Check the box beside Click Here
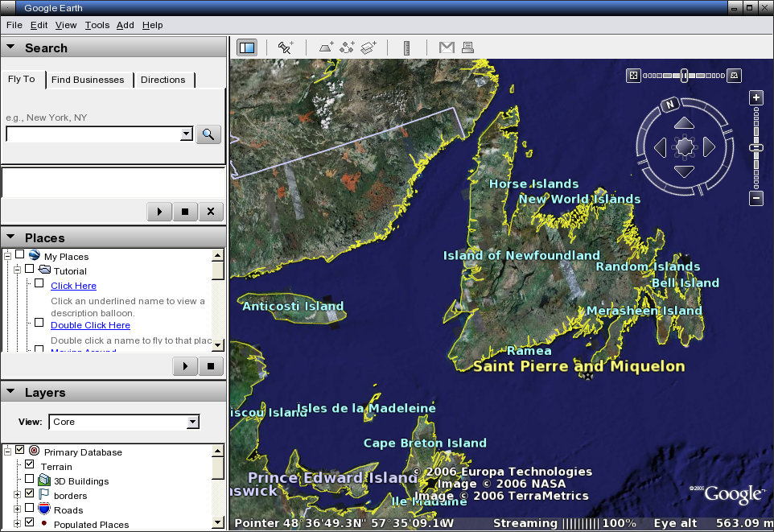Viewport: 774px width, 532px height. [x=39, y=283]
